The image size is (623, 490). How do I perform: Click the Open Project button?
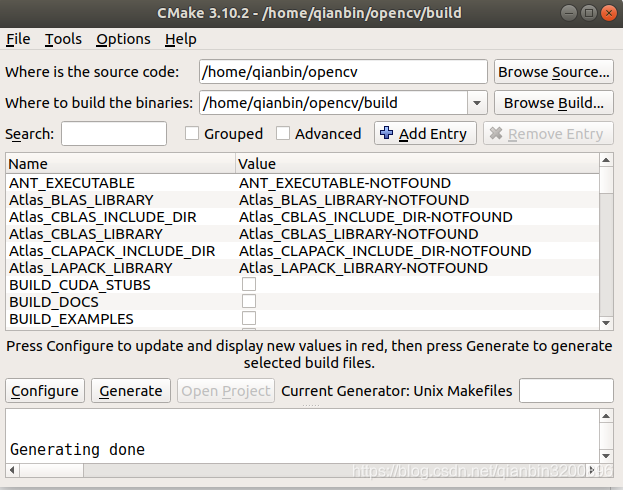[x=226, y=391]
